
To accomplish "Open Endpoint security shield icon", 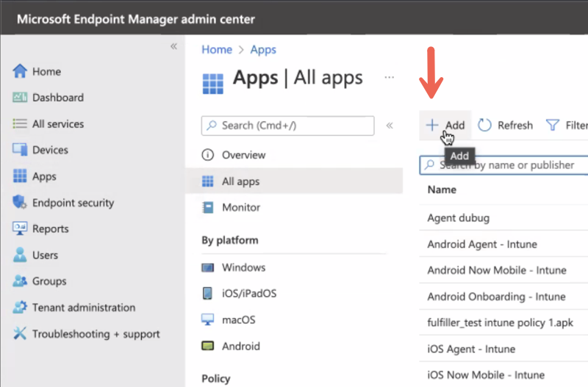I will pyautogui.click(x=20, y=202).
